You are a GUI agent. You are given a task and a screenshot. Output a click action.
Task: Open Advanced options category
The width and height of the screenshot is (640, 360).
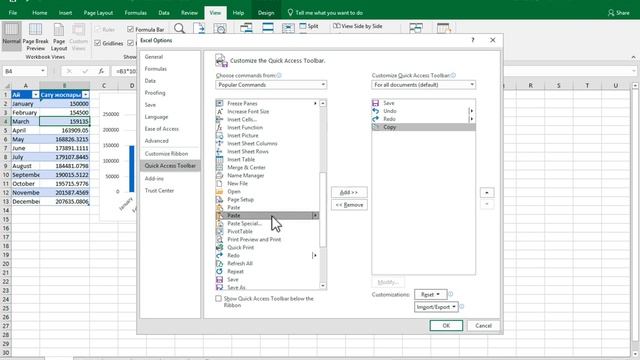click(156, 141)
